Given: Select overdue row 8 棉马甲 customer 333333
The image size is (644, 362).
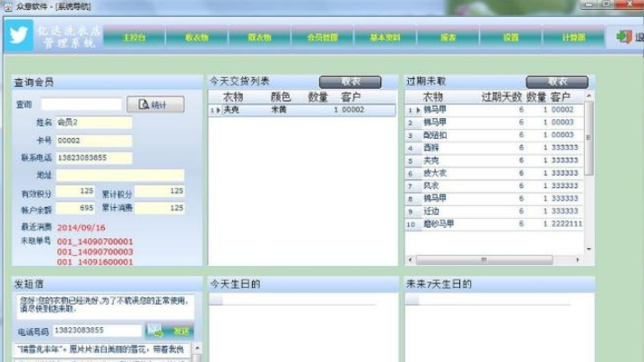Looking at the screenshot, I should click(494, 199).
